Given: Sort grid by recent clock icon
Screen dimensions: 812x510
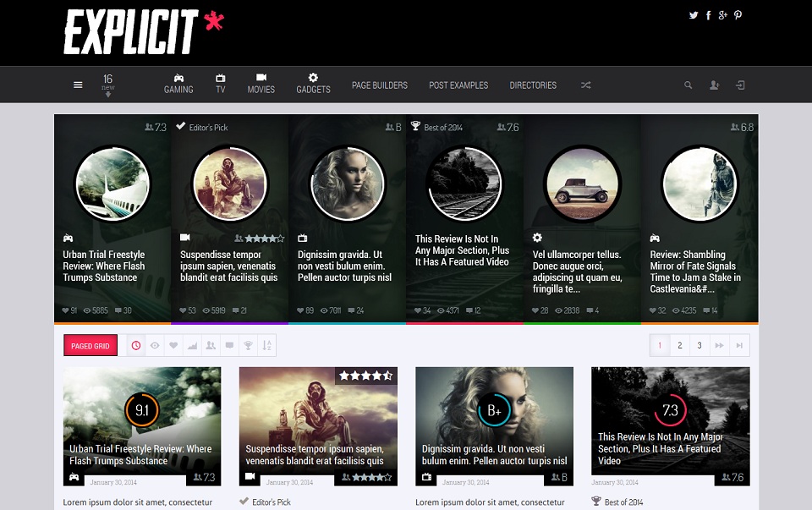Looking at the screenshot, I should 135,345.
